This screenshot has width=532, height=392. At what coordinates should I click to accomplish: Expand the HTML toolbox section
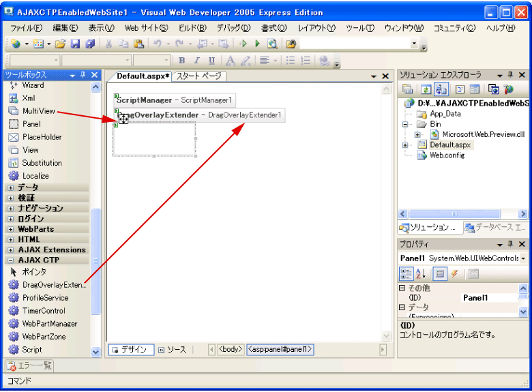[x=10, y=239]
